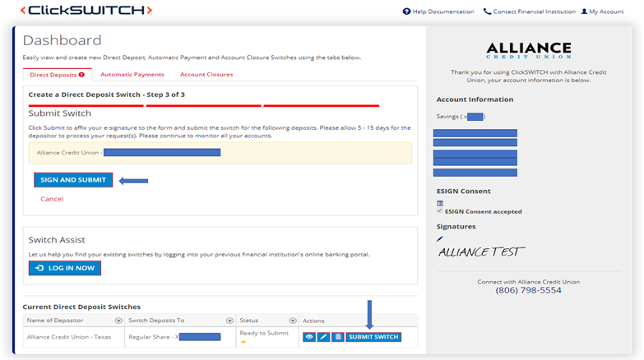Edit switch with the pencil icon
The image size is (644, 360).
pyautogui.click(x=323, y=337)
